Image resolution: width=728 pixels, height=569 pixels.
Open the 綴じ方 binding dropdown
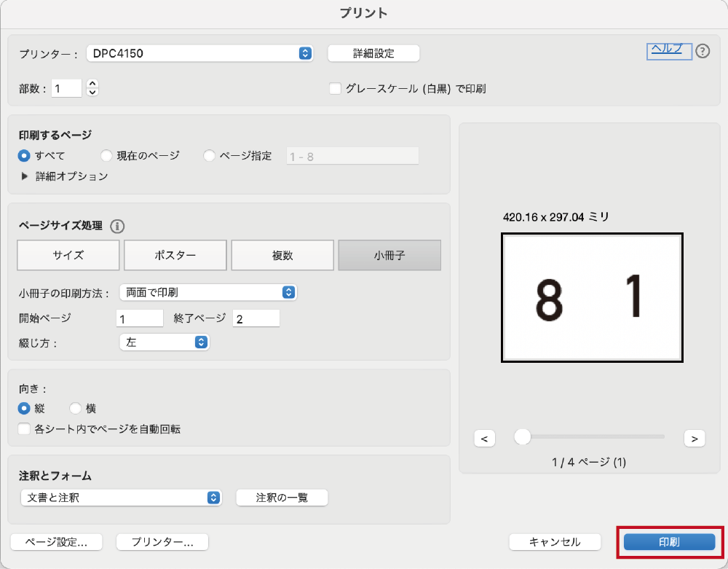point(164,342)
